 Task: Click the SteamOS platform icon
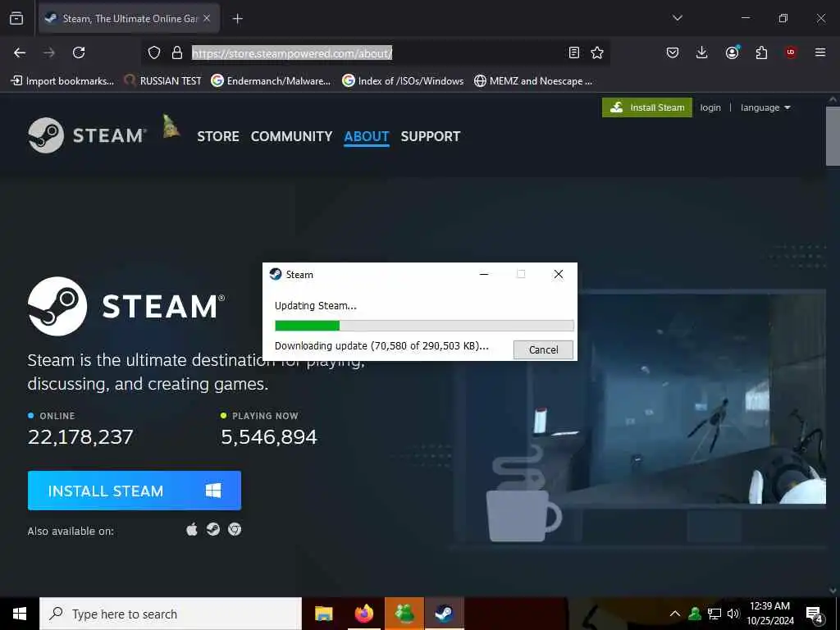point(213,529)
